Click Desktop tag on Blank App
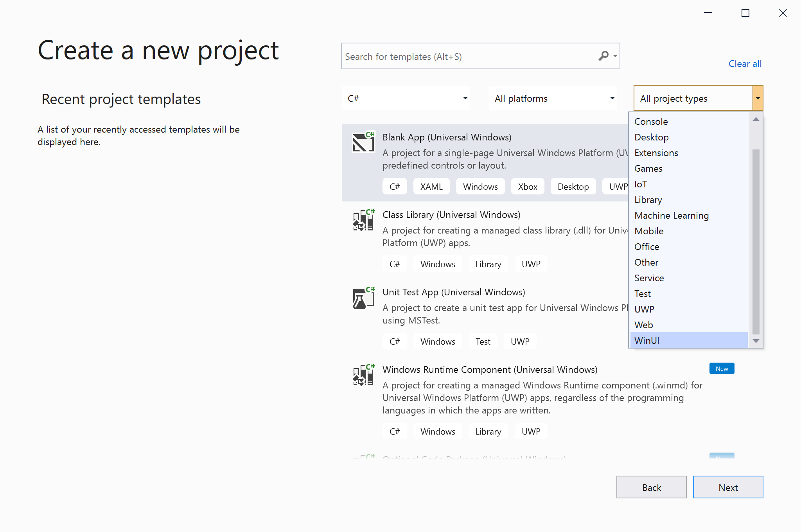 [573, 187]
